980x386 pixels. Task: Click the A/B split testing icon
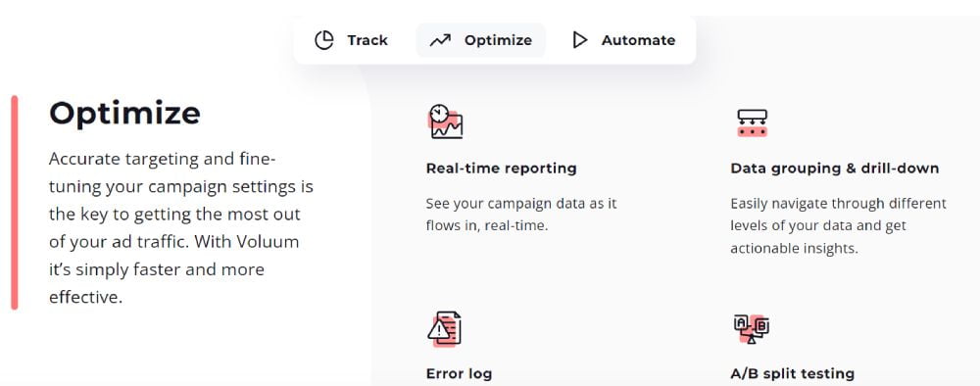(751, 328)
